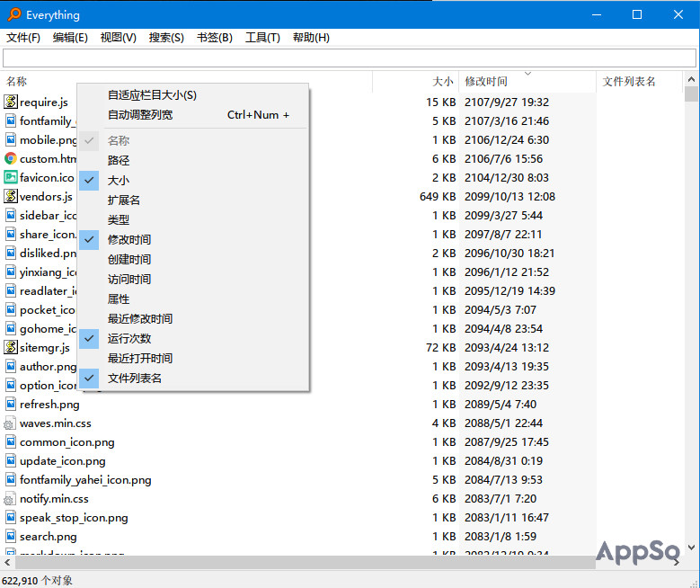The image size is (700, 588).
Task: Click the sitemgr.js script icon
Action: 11,348
